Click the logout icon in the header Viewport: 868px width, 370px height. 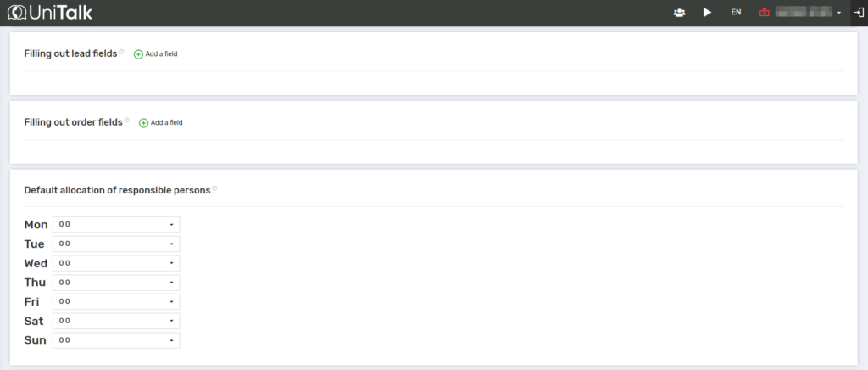coord(858,13)
